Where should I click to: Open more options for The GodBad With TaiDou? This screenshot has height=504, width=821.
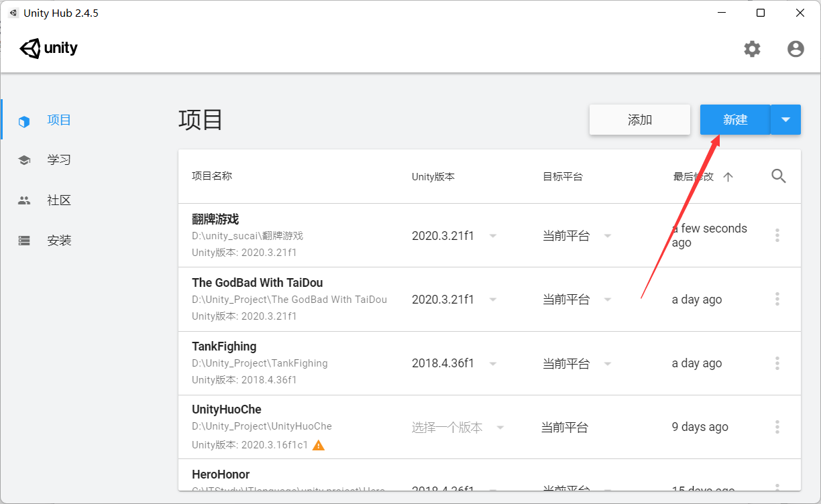777,299
